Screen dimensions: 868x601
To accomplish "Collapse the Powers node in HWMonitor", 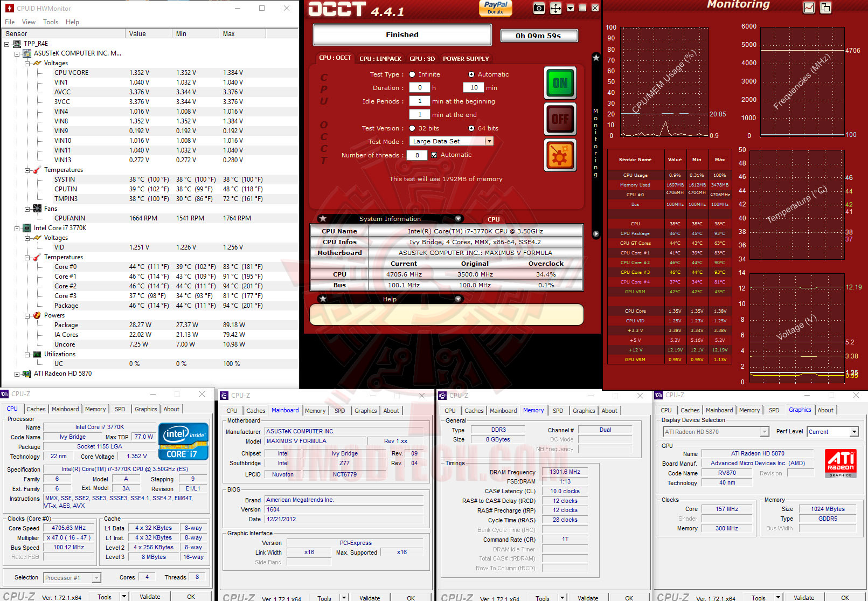I will click(x=27, y=315).
